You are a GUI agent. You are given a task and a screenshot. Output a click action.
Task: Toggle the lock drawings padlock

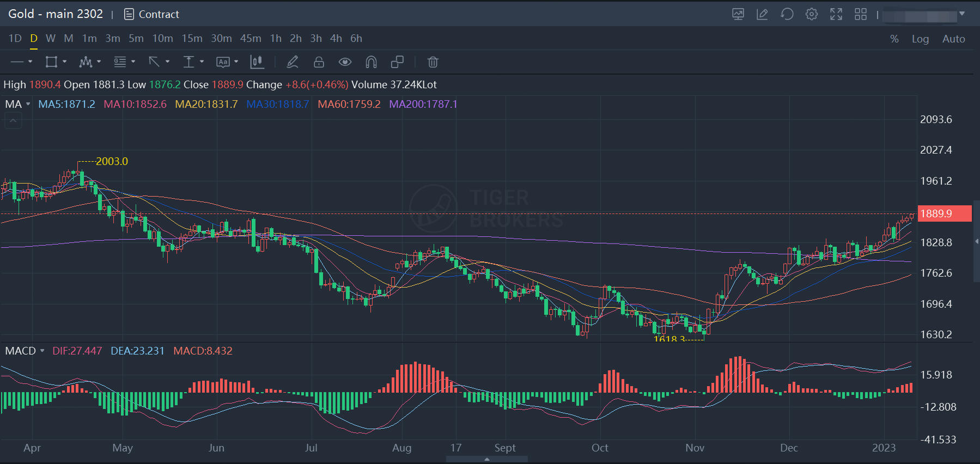pyautogui.click(x=319, y=62)
